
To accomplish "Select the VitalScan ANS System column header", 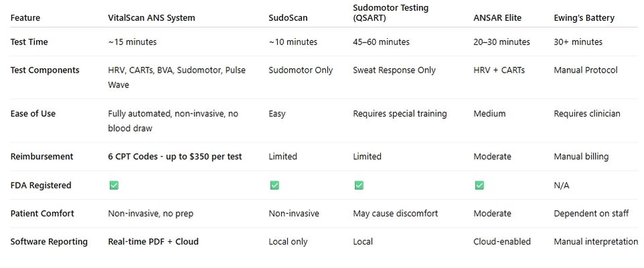I will (x=152, y=17).
